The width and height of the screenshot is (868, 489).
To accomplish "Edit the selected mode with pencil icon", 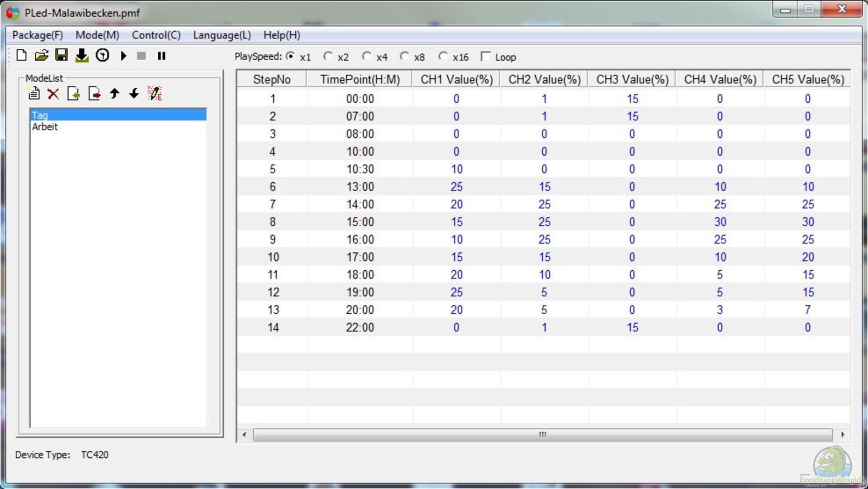I will [x=154, y=94].
